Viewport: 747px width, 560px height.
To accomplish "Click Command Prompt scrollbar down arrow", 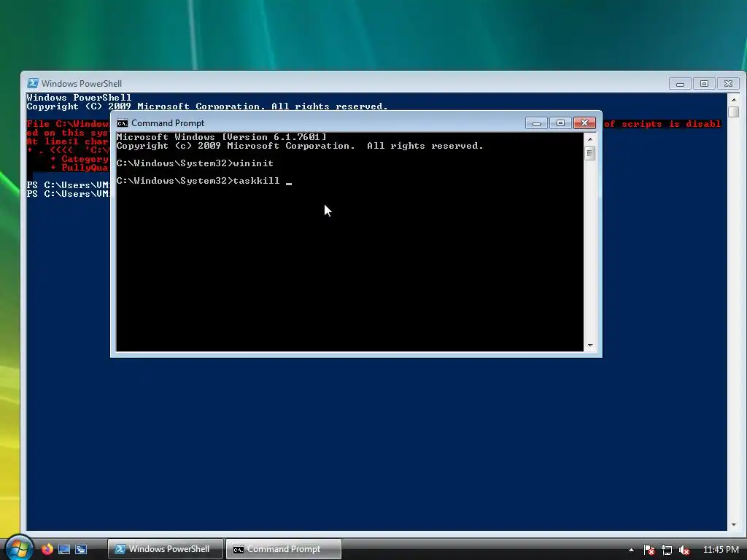I will pyautogui.click(x=589, y=346).
